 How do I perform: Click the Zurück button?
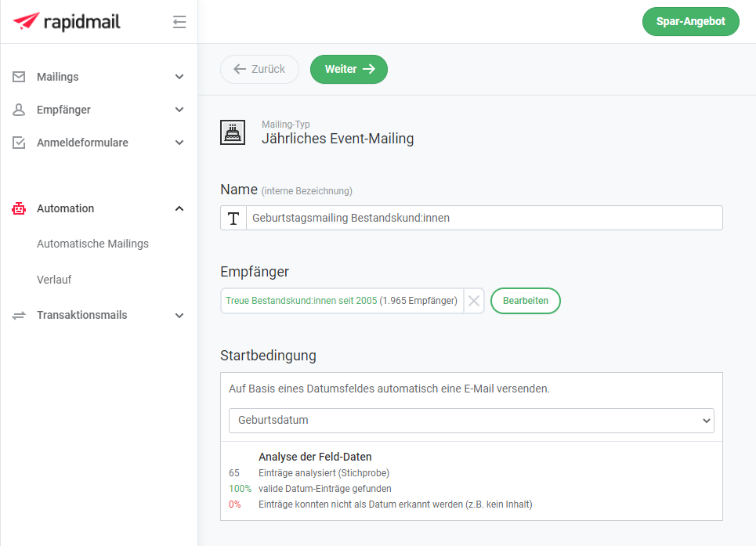259,69
